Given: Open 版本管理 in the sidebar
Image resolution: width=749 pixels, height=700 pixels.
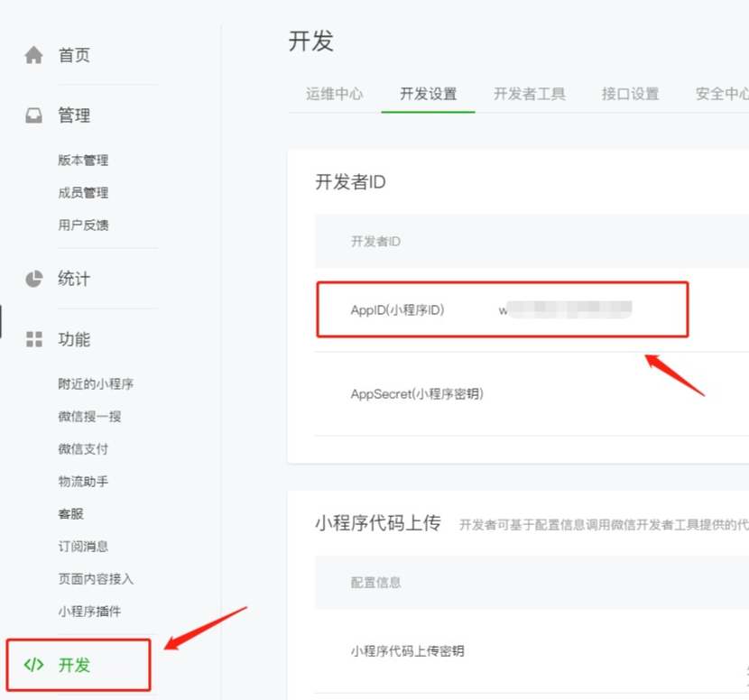Looking at the screenshot, I should (x=83, y=161).
